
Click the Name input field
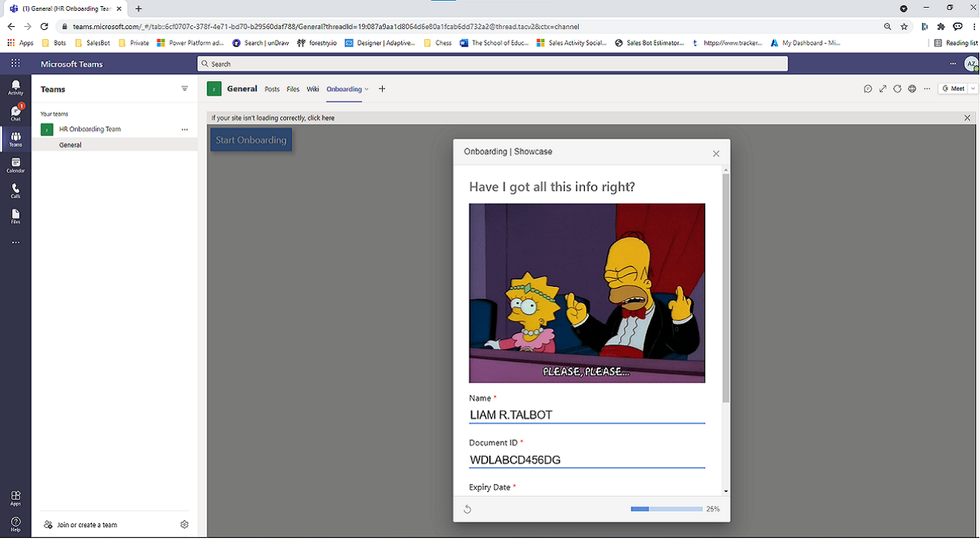587,415
